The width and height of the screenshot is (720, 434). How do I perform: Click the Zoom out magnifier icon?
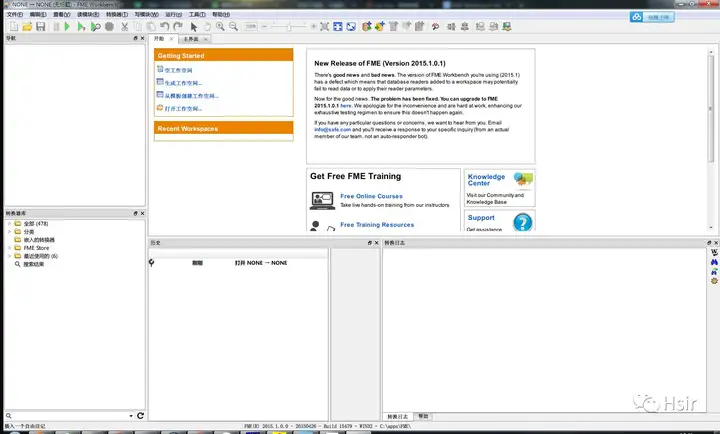[233, 27]
